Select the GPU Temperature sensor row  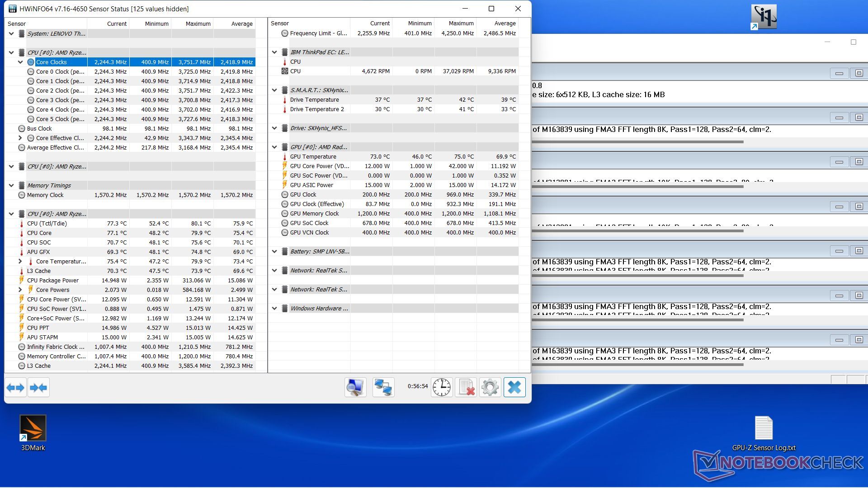point(313,157)
